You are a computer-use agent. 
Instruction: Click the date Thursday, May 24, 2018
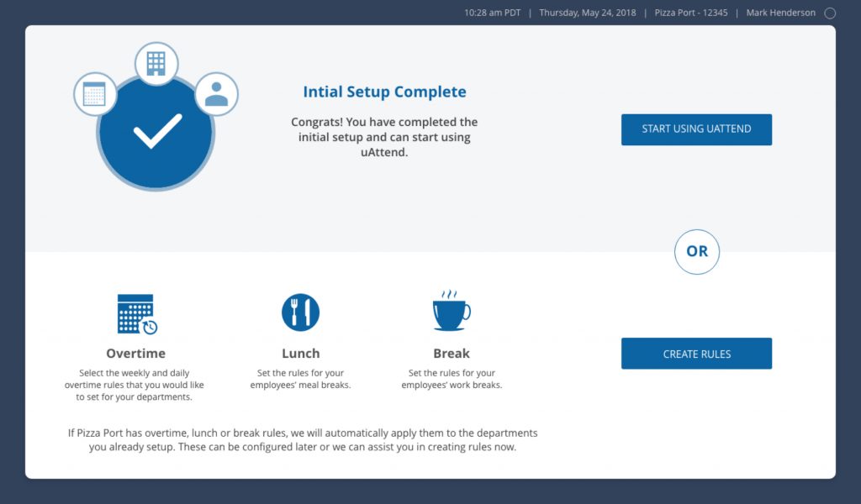[x=588, y=13]
